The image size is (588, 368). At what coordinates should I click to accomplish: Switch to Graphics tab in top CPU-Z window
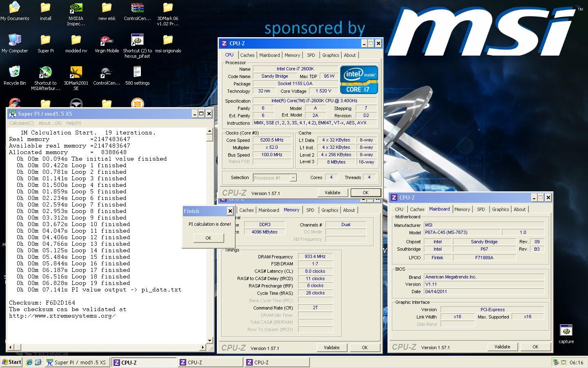(330, 55)
